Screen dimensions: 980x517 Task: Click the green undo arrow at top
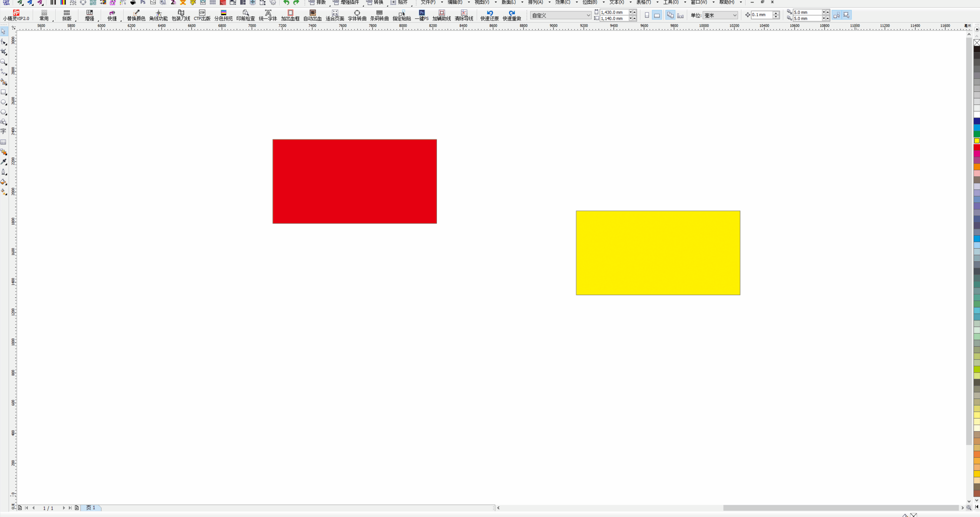pos(286,3)
